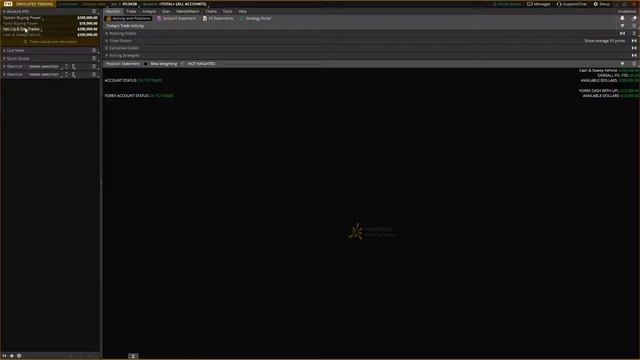Image resolution: width=640 pixels, height=360 pixels.
Task: Click the alerts bell icon
Action: coord(622,18)
